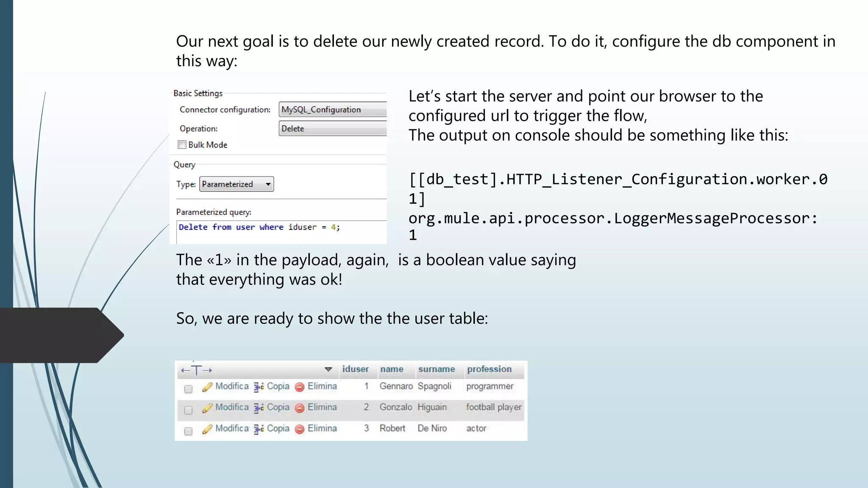Click Elimina link in Gonzalo's row
Viewport: 868px width, 488px height.
[322, 407]
